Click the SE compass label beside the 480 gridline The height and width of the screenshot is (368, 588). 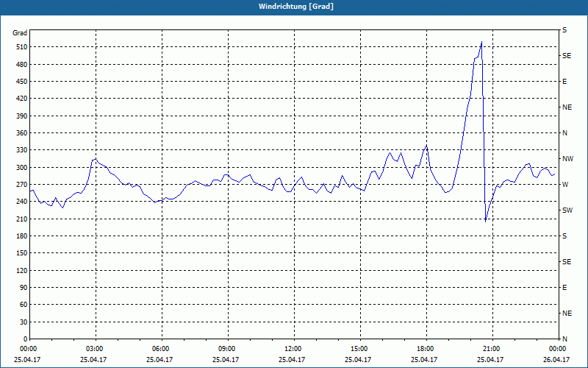tap(567, 56)
